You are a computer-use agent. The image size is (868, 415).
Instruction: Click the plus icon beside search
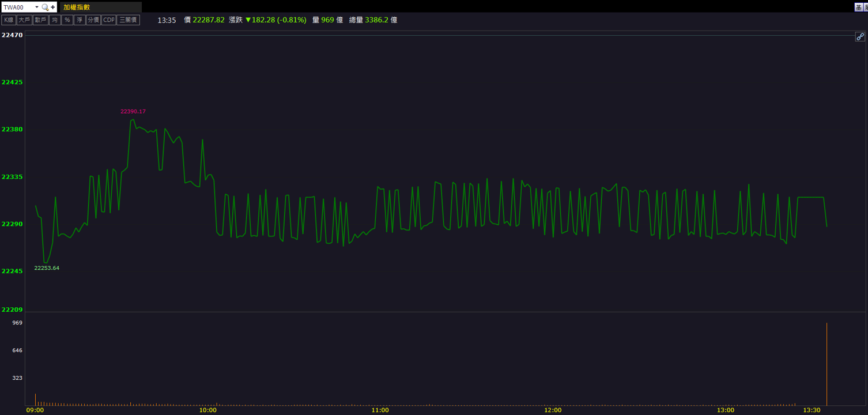pyautogui.click(x=53, y=7)
